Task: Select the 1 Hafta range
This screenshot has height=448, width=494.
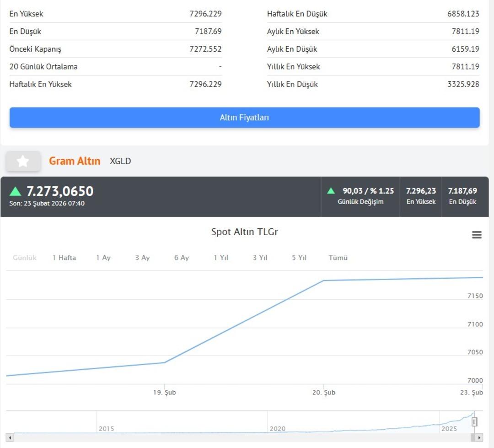Action: pos(64,258)
